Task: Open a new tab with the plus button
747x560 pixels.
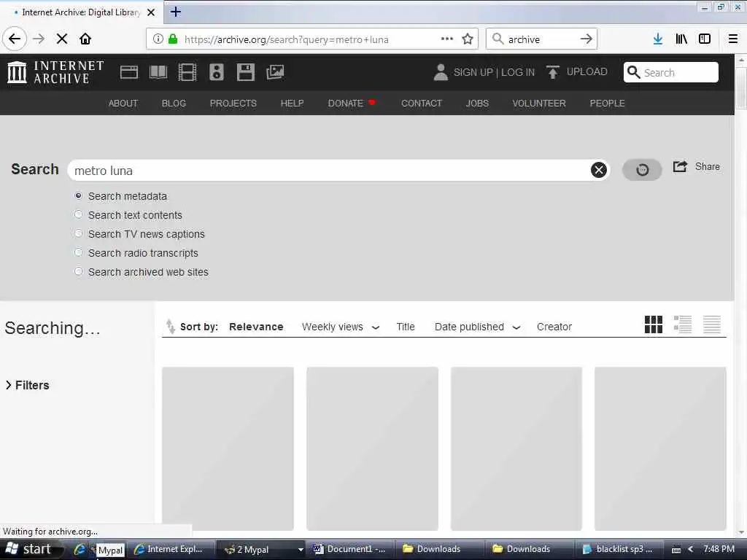Action: tap(175, 12)
